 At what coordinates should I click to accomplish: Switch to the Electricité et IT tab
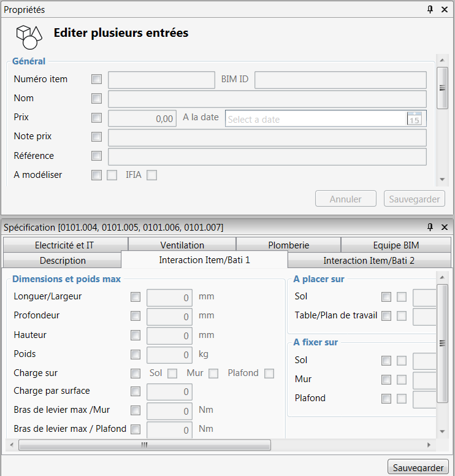pyautogui.click(x=64, y=245)
